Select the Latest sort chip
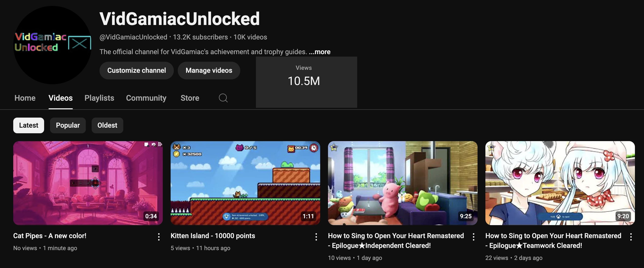The width and height of the screenshot is (644, 268). (x=29, y=125)
